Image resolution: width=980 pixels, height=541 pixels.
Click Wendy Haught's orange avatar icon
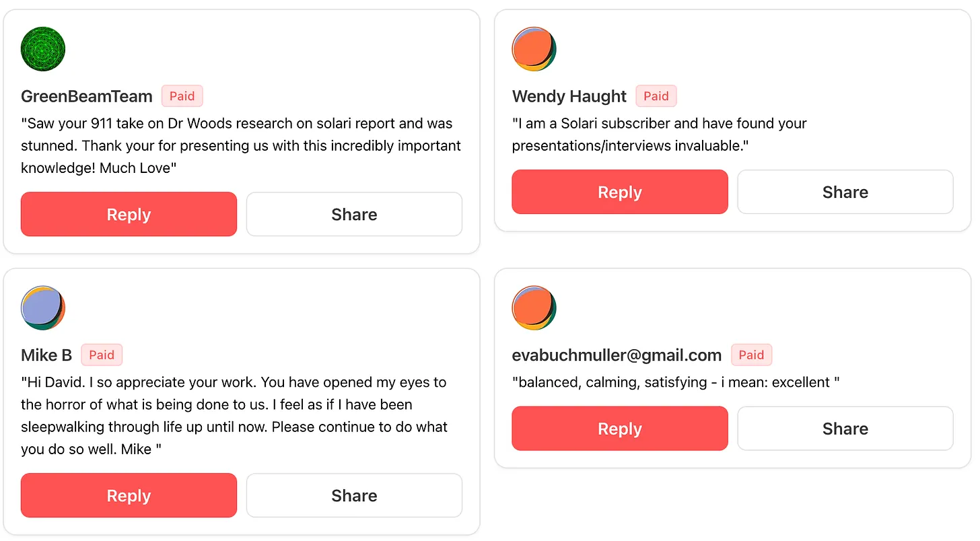click(534, 49)
